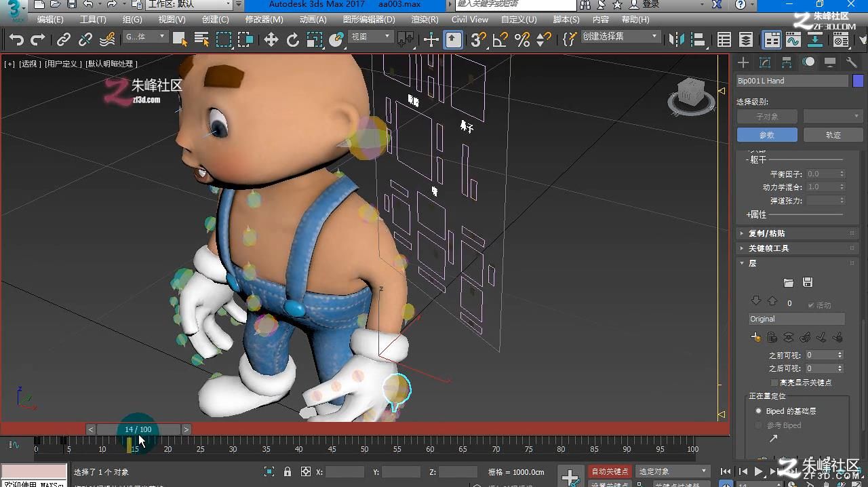Open the Curve Editor
Screen dimensions: 868x487
[793, 40]
